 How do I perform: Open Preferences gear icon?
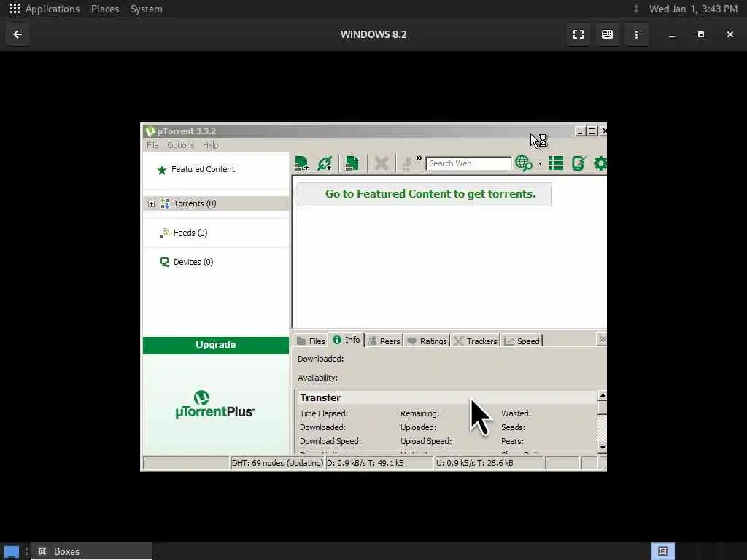click(600, 163)
